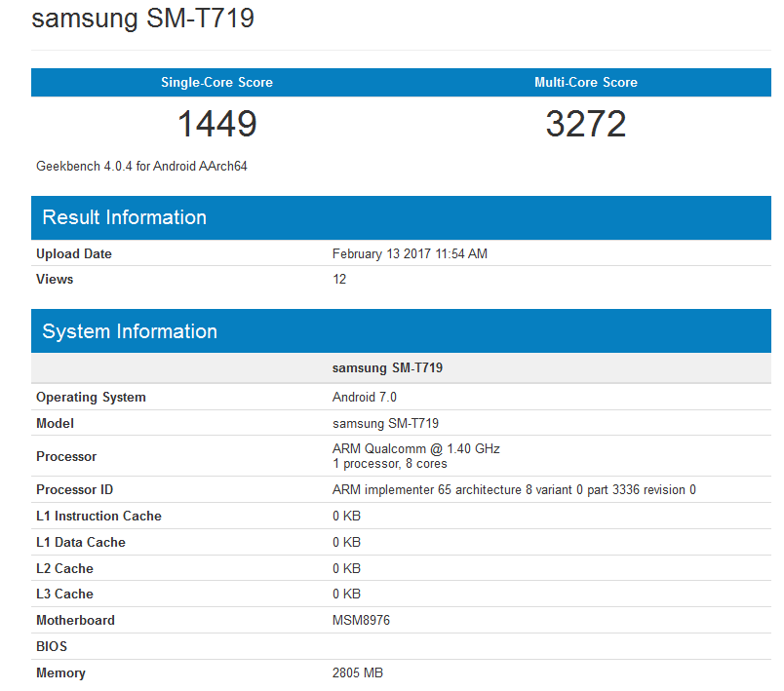Select the 'Upload Date' label
The image size is (784, 691).
click(74, 253)
